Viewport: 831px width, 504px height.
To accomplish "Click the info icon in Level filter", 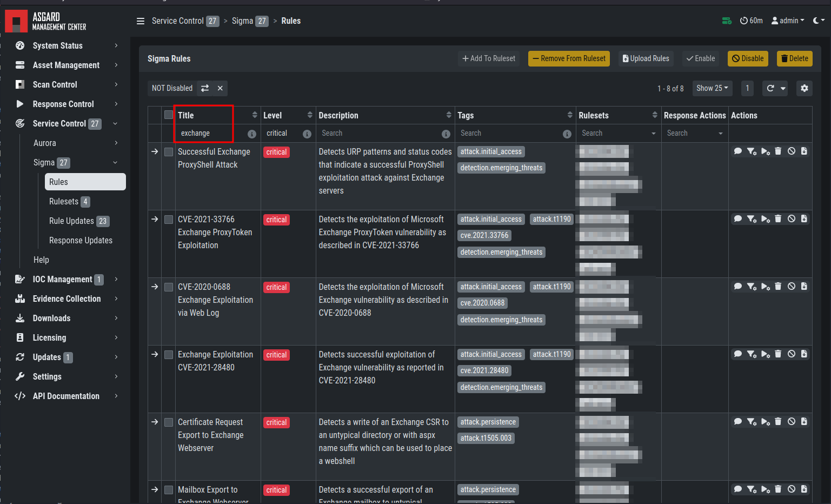I will click(x=307, y=134).
